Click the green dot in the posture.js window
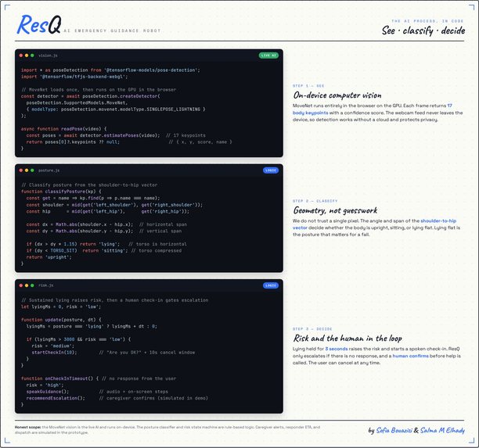The width and height of the screenshot is (479, 448). click(32, 170)
